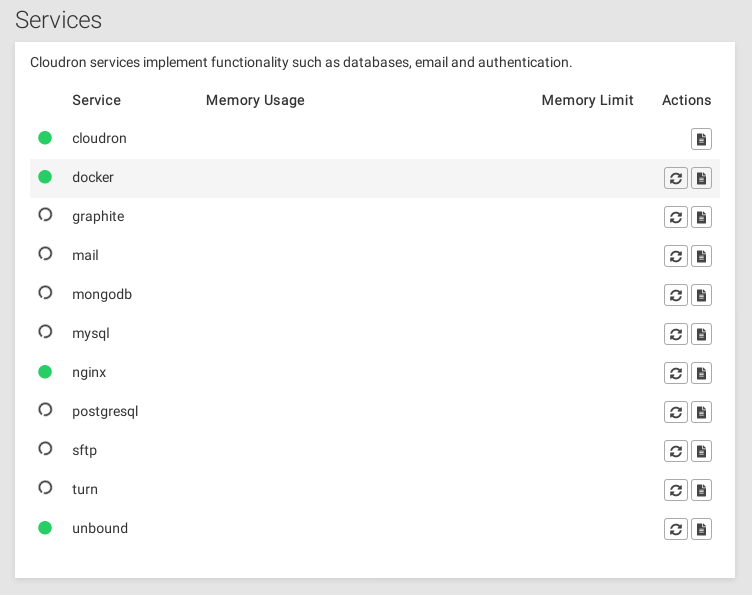Restart the mongodb service
This screenshot has height=595, width=752.
676,295
